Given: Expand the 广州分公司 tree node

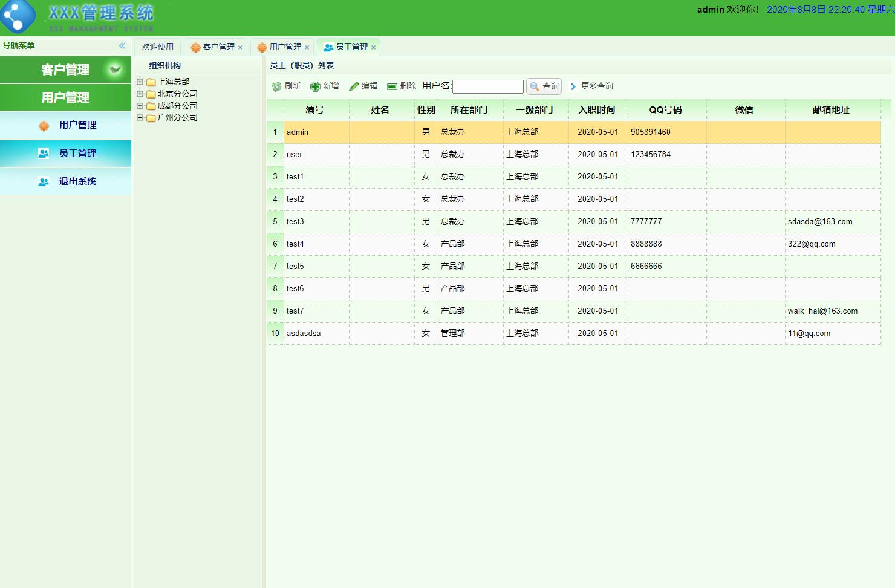Looking at the screenshot, I should [x=140, y=117].
